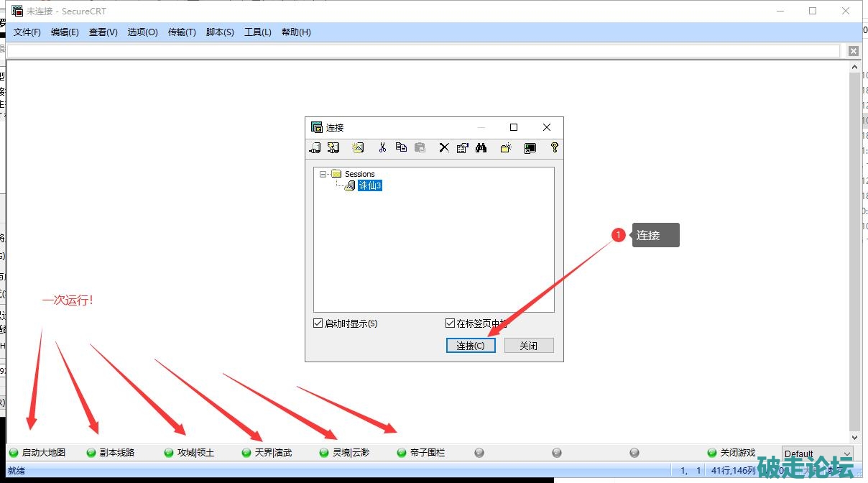
Task: Select the 诛仙3 session entry
Action: tap(369, 185)
